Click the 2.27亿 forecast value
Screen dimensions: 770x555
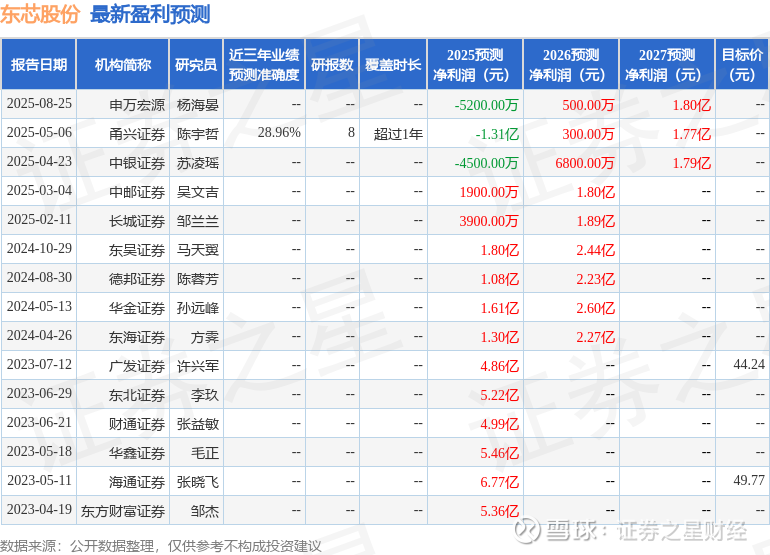[x=595, y=336]
